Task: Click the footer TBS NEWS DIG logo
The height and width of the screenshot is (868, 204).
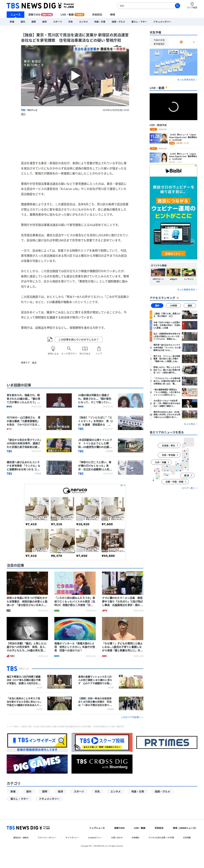Action: coord(28,828)
